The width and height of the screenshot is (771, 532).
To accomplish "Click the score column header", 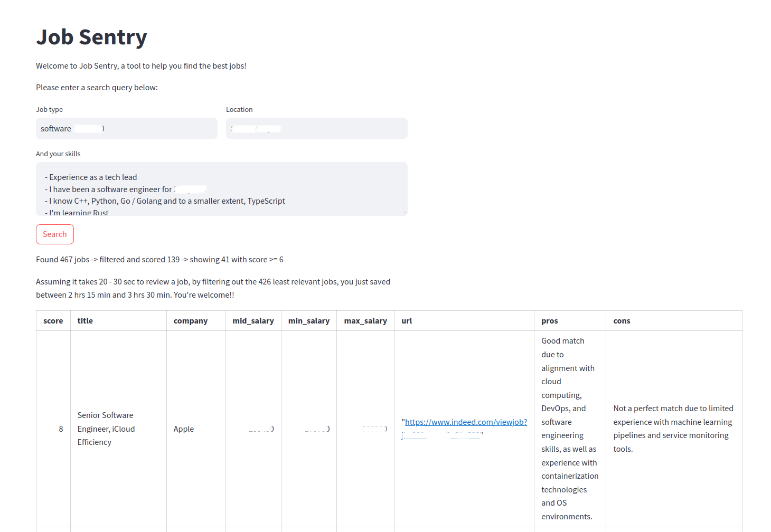I will tap(53, 321).
